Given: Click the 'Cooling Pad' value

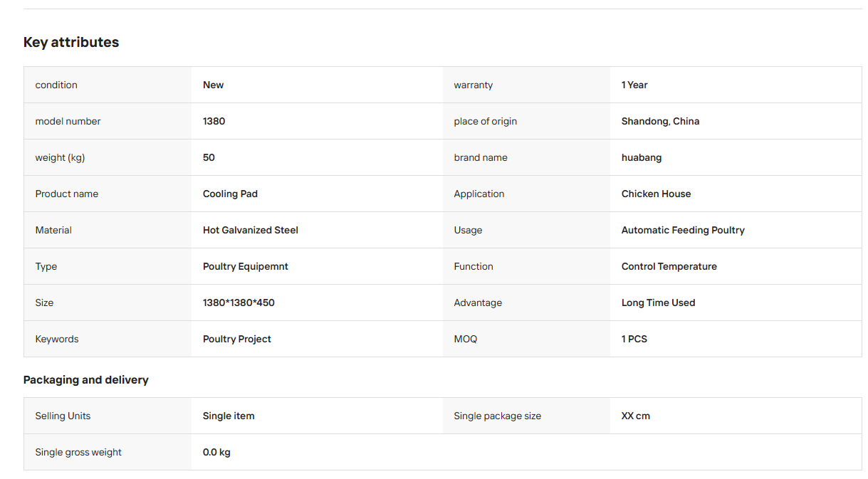Looking at the screenshot, I should pyautogui.click(x=230, y=194).
